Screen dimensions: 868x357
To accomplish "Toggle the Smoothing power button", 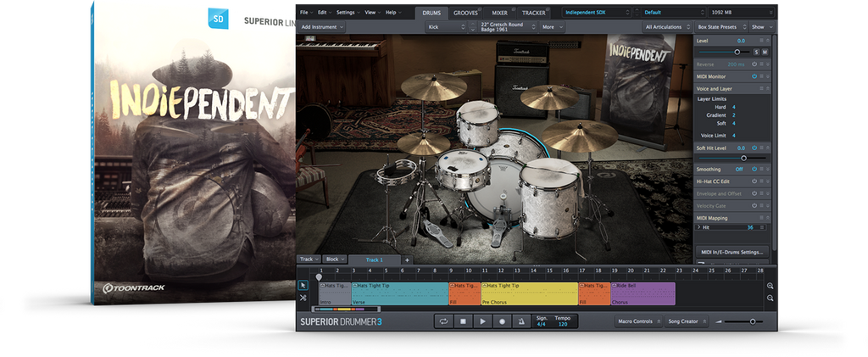I will click(754, 169).
